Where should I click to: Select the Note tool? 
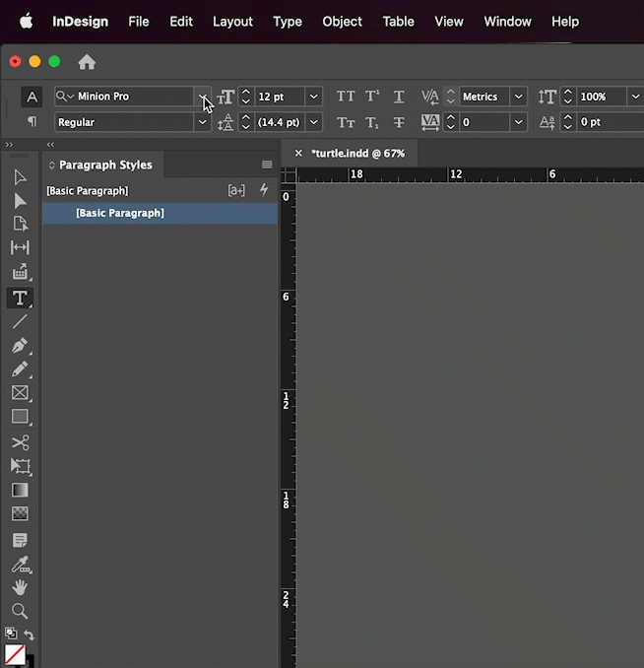tap(20, 540)
